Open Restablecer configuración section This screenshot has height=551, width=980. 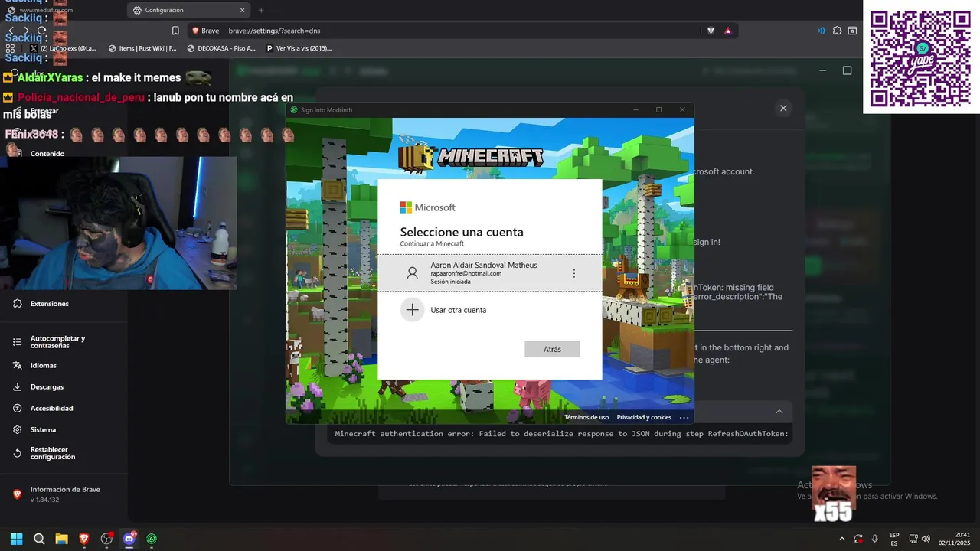pos(52,453)
